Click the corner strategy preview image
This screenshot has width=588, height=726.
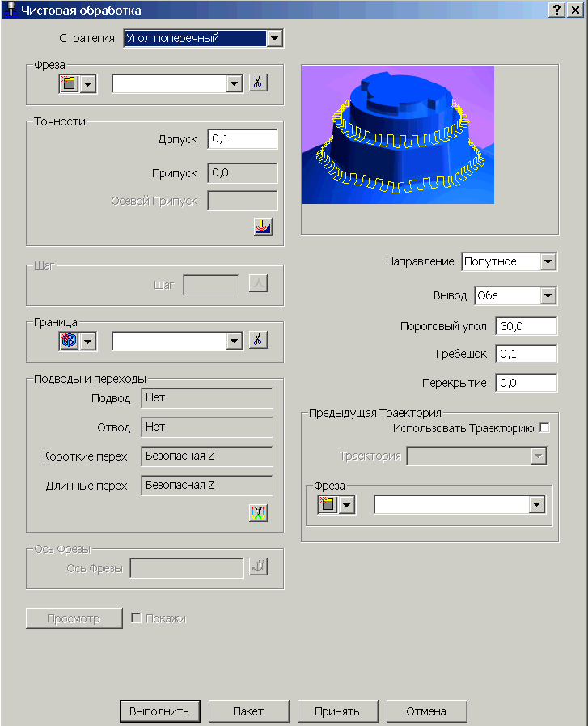click(x=398, y=134)
